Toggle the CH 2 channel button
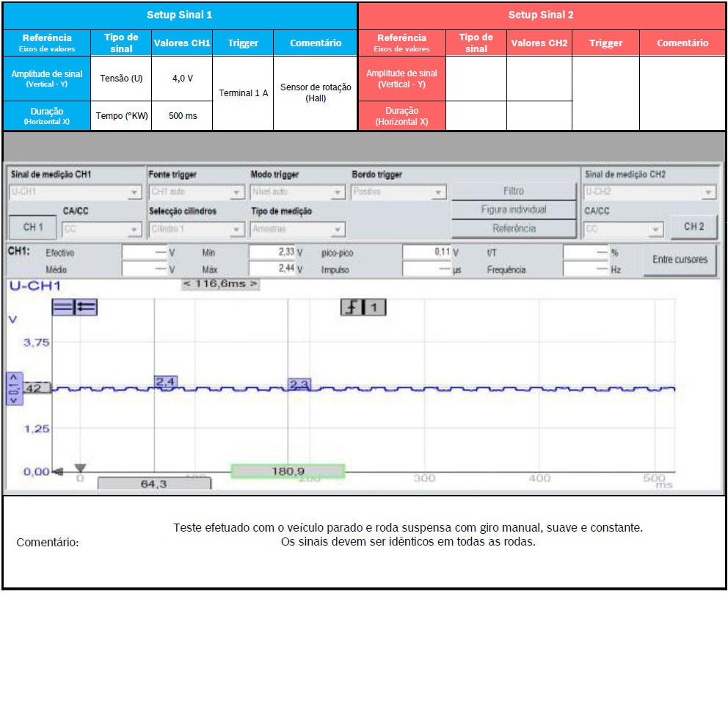Image resolution: width=728 pixels, height=713 pixels. tap(694, 227)
